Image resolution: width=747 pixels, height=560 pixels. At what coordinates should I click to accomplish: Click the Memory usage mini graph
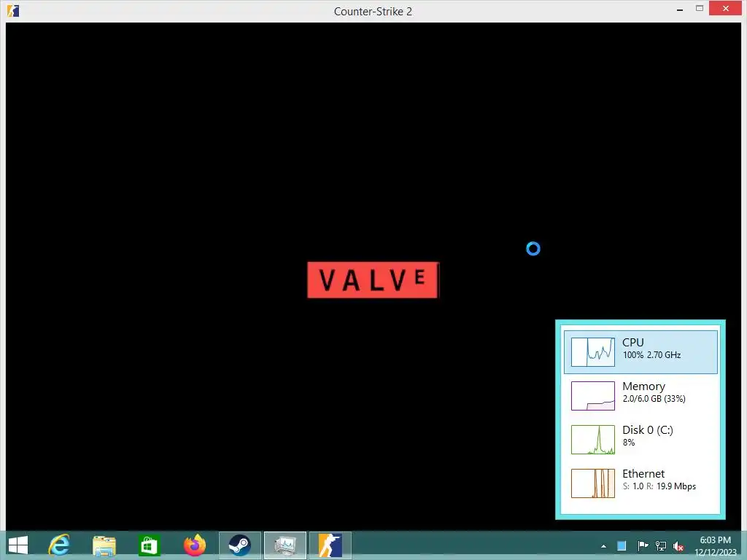click(x=592, y=396)
